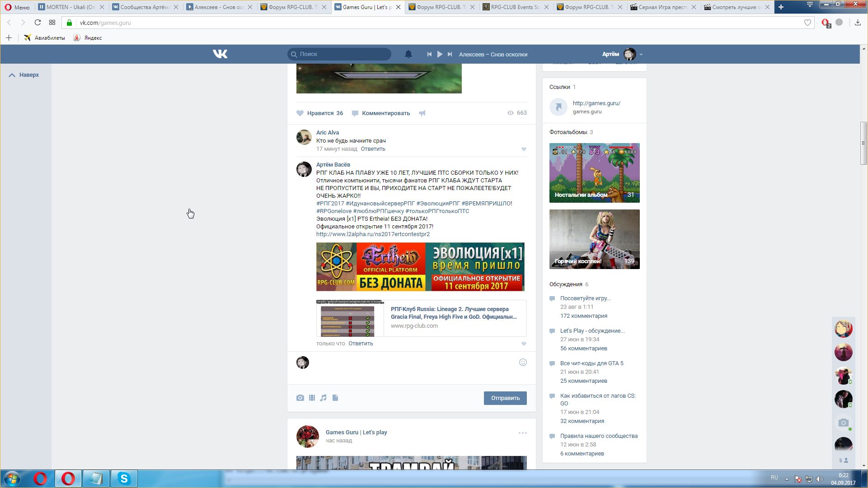868x488 pixels.
Task: Reply to Артём Васёв's comment
Action: click(x=361, y=344)
